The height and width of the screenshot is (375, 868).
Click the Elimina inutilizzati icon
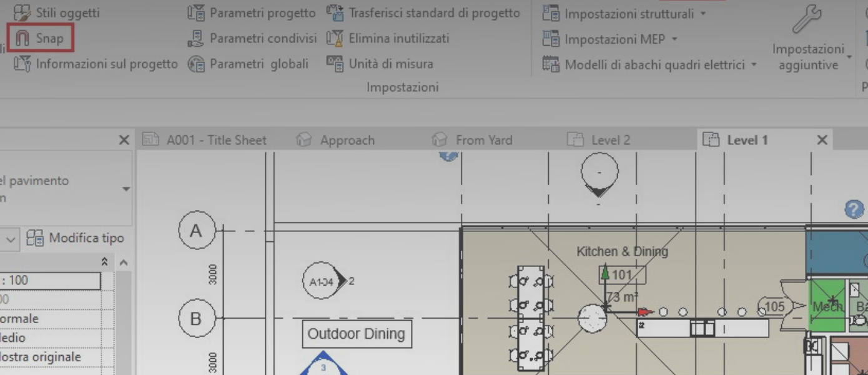[335, 38]
